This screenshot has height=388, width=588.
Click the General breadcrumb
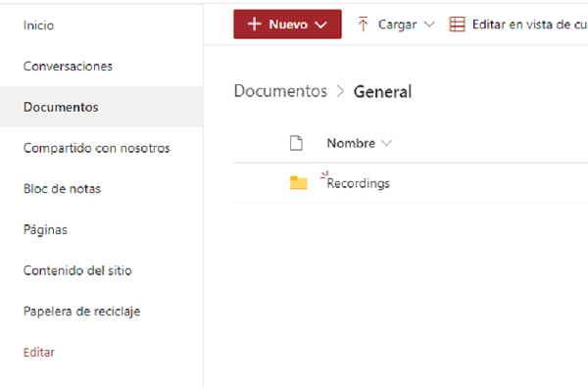pos(382,92)
